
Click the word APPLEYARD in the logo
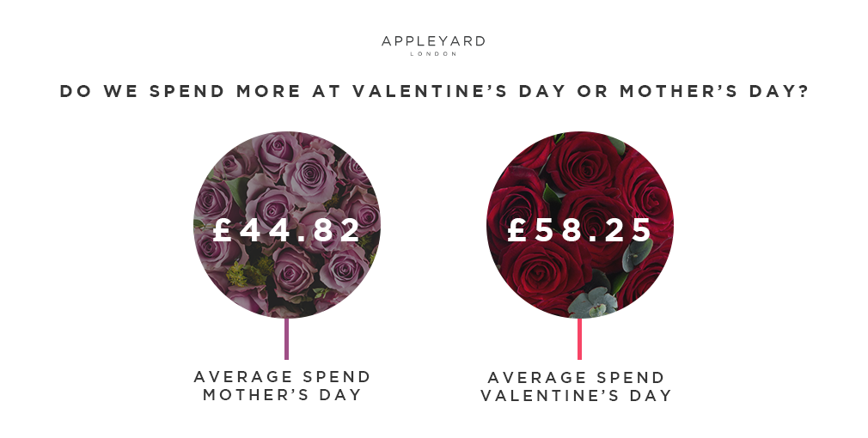tap(433, 41)
